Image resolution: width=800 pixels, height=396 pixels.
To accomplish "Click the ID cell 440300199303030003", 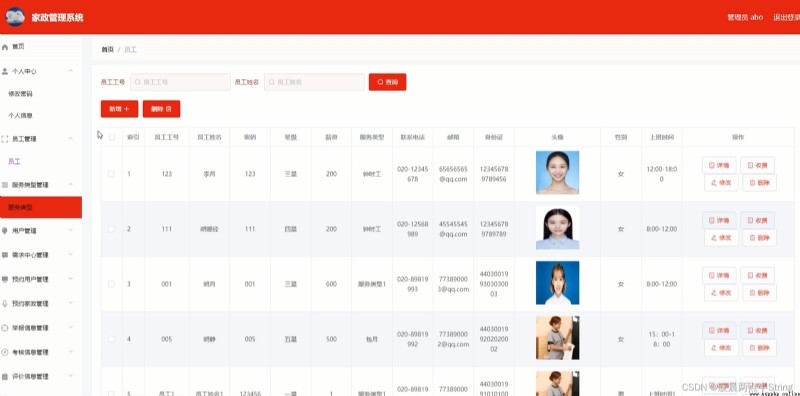I will [494, 284].
